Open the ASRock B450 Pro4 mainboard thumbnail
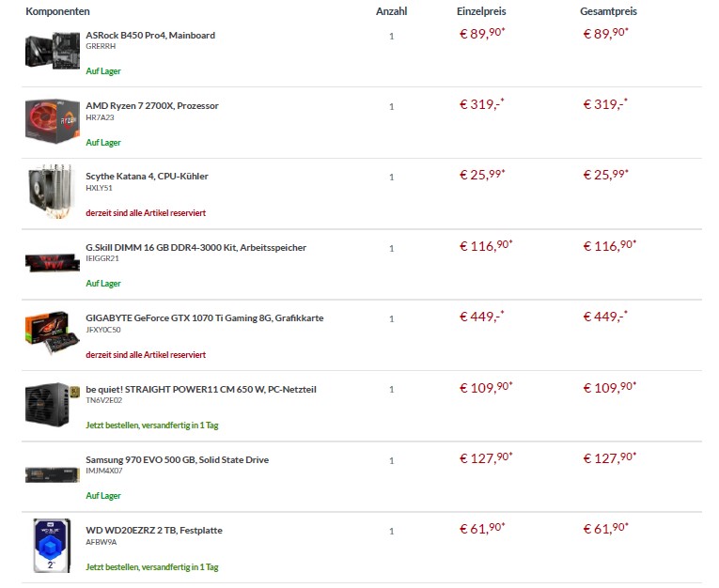 coord(53,51)
